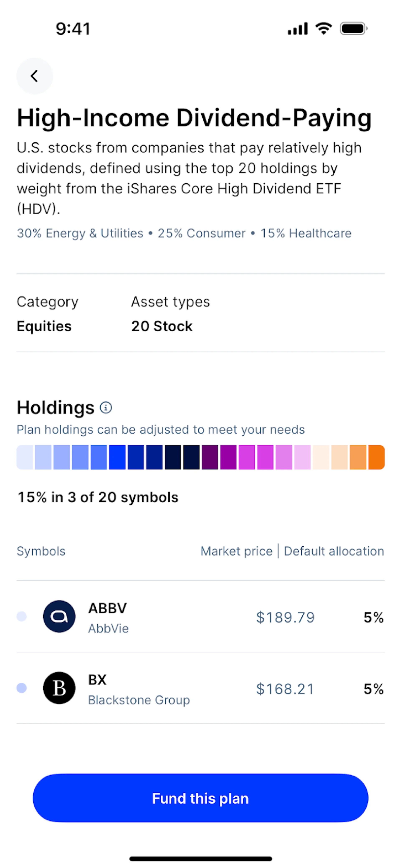This screenshot has height=868, width=401.
Task: Tap the Blackstone Group logo
Action: [59, 688]
